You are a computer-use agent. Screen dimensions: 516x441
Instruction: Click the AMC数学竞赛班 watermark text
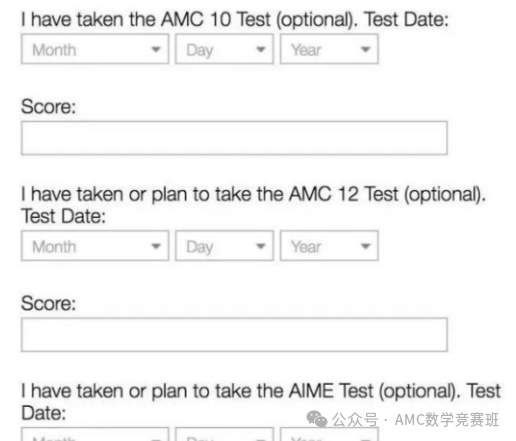(x=447, y=420)
